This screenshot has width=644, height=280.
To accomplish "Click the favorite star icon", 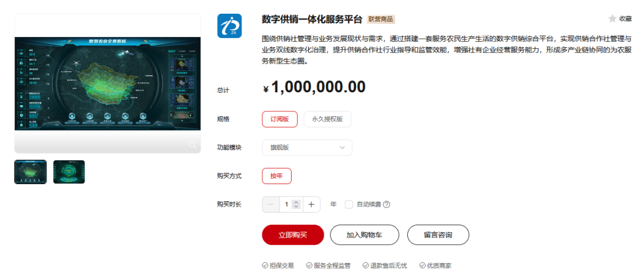I will tap(612, 18).
